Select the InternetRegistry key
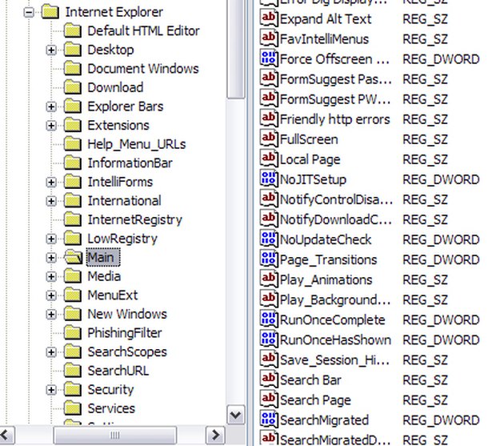Image resolution: width=504 pixels, height=446 pixels. pyautogui.click(x=134, y=219)
